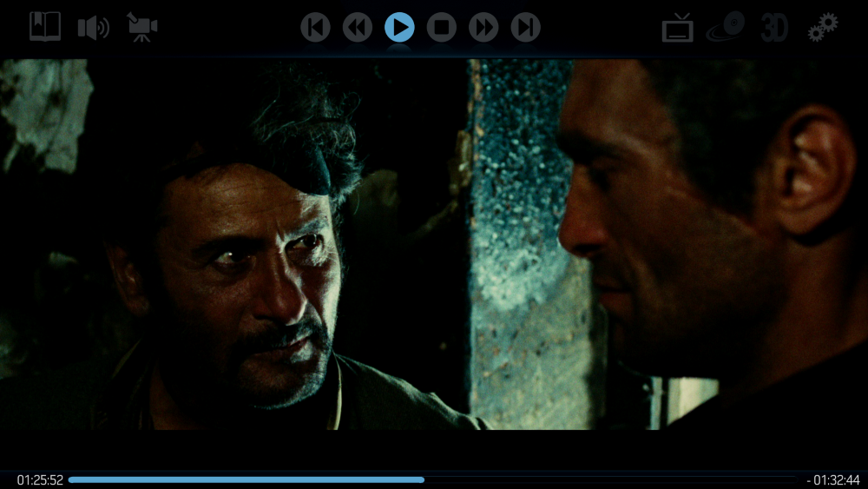
Task: Click the remaining time -01:32:44
Action: [833, 480]
